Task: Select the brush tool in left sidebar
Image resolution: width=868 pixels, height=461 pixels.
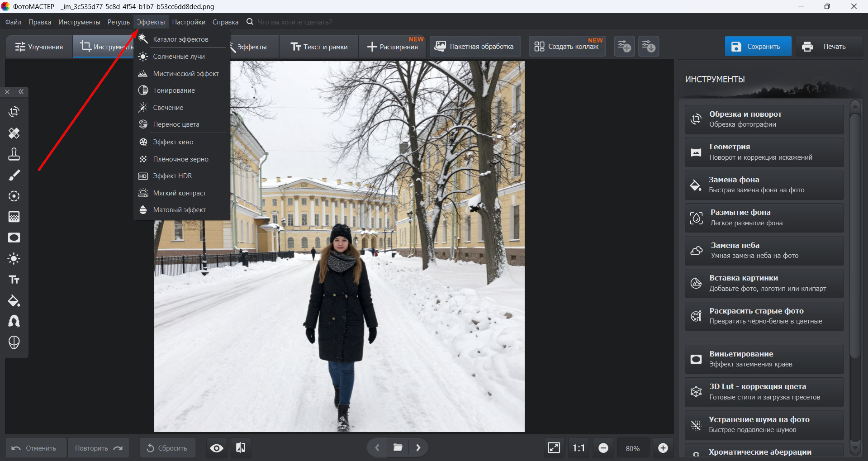Action: [x=14, y=175]
